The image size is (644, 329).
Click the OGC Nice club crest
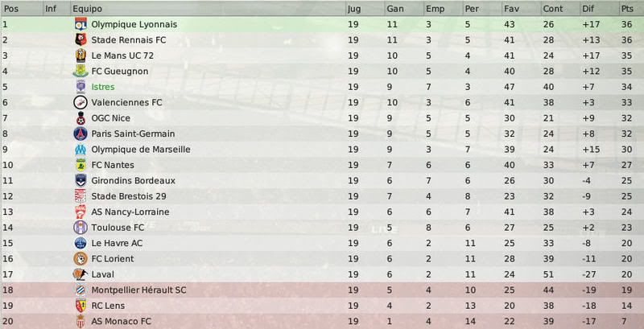[x=80, y=118]
